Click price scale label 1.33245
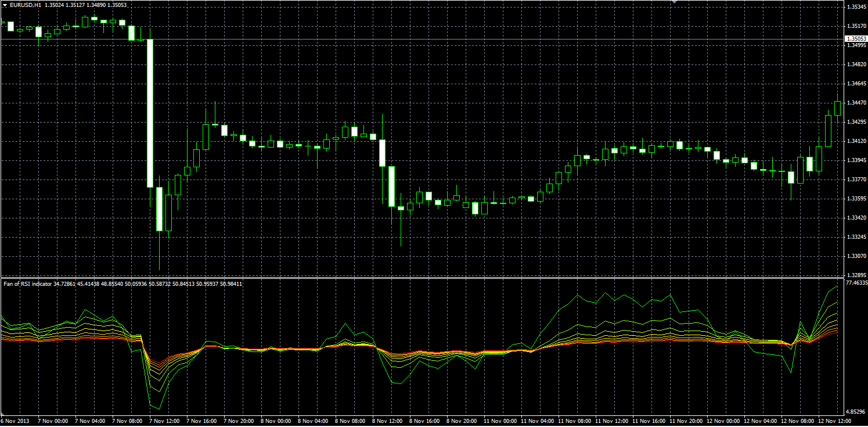Image resolution: width=868 pixels, height=427 pixels. point(857,237)
